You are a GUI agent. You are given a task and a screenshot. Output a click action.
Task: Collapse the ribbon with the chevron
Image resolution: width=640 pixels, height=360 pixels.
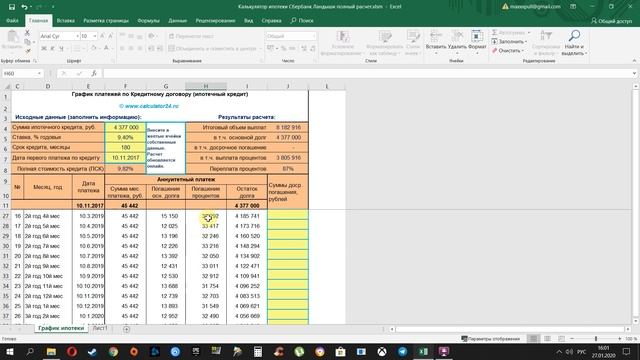[634, 61]
